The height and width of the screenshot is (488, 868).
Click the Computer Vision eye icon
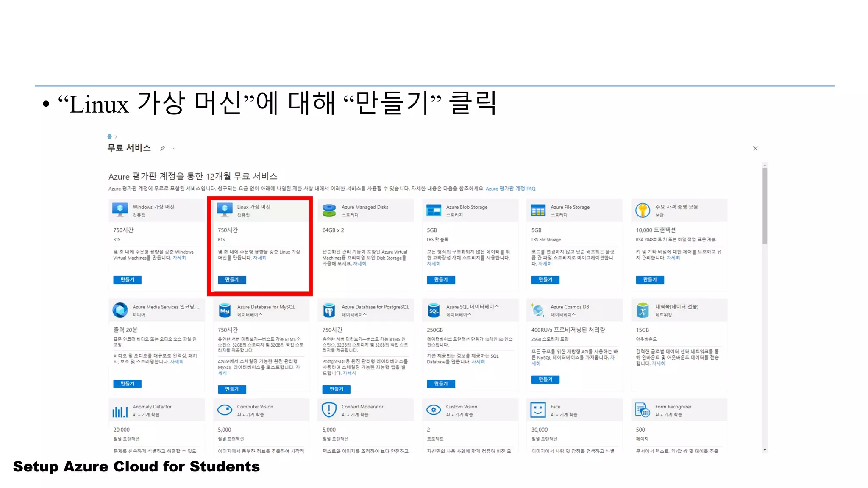[225, 410]
